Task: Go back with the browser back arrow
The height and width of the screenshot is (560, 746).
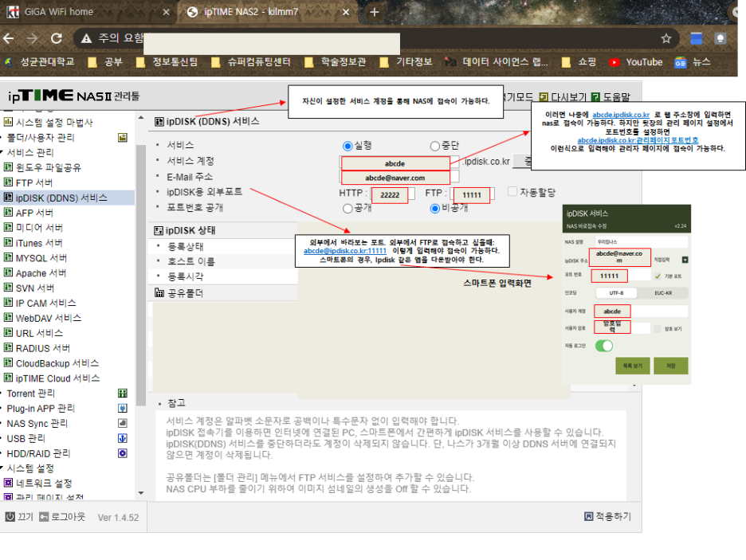Action: tap(9, 38)
